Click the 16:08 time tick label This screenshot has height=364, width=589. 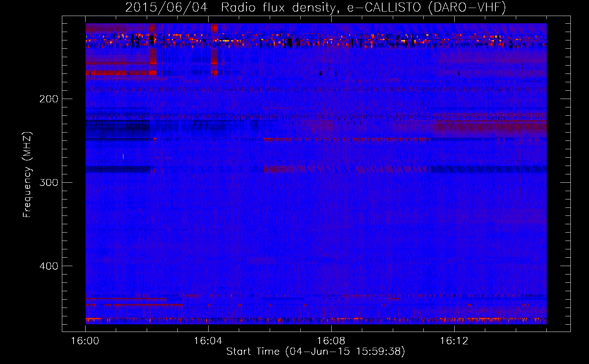(331, 341)
